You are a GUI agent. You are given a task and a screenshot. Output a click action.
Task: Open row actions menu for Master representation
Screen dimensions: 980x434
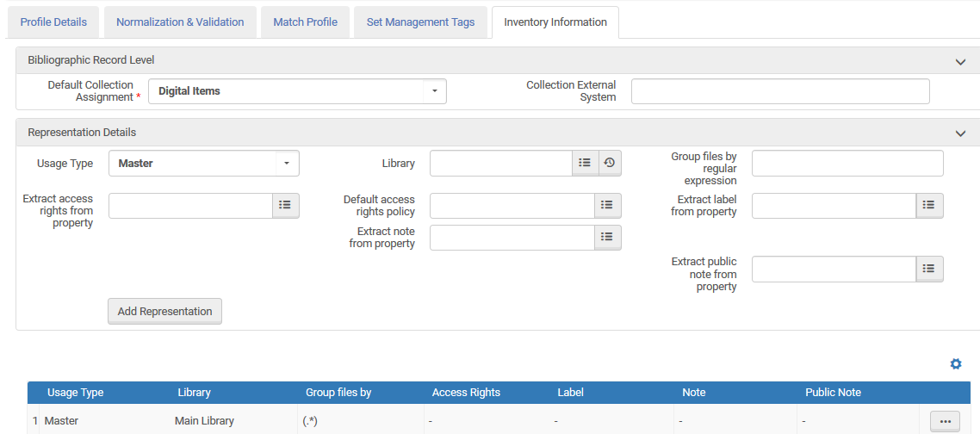coord(945,421)
